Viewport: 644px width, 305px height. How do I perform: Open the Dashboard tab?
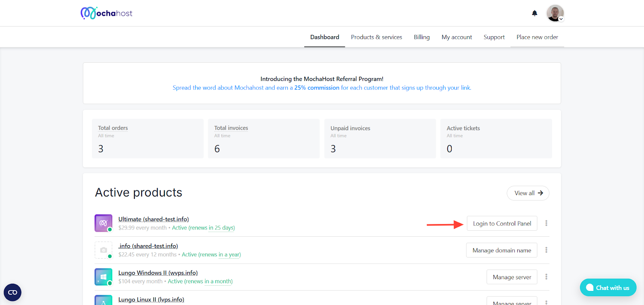(324, 37)
